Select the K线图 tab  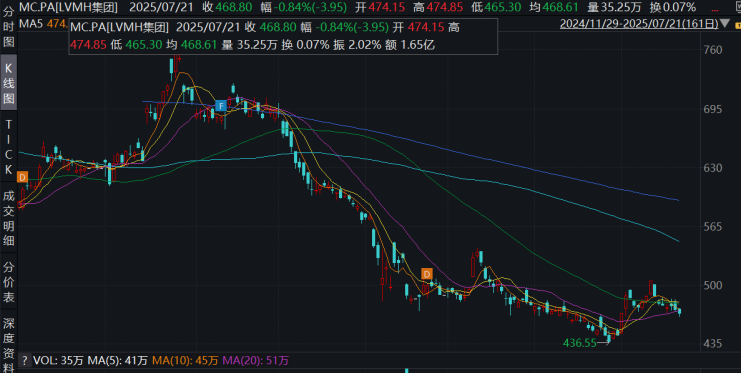point(9,83)
